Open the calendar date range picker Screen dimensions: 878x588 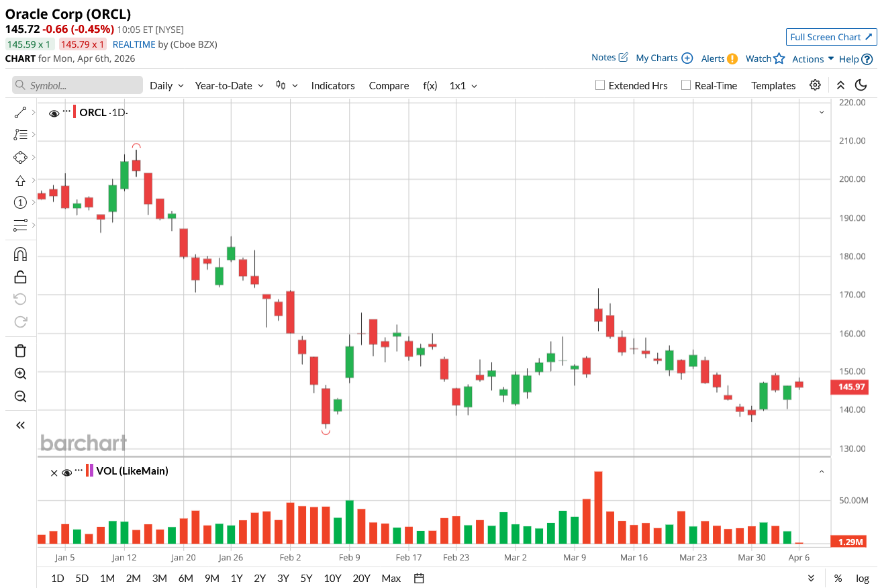click(419, 578)
